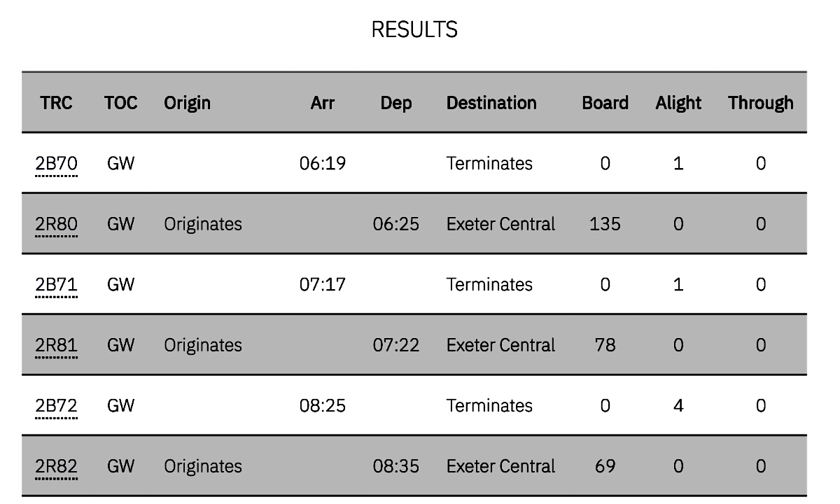840x504 pixels.
Task: Open the 2R82 train code link
Action: click(x=56, y=467)
